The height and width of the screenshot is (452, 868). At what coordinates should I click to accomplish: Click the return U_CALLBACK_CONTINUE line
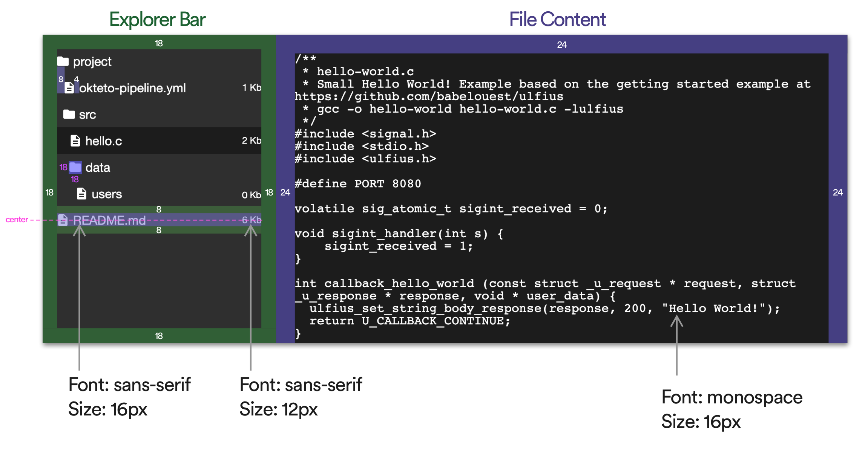tap(409, 321)
